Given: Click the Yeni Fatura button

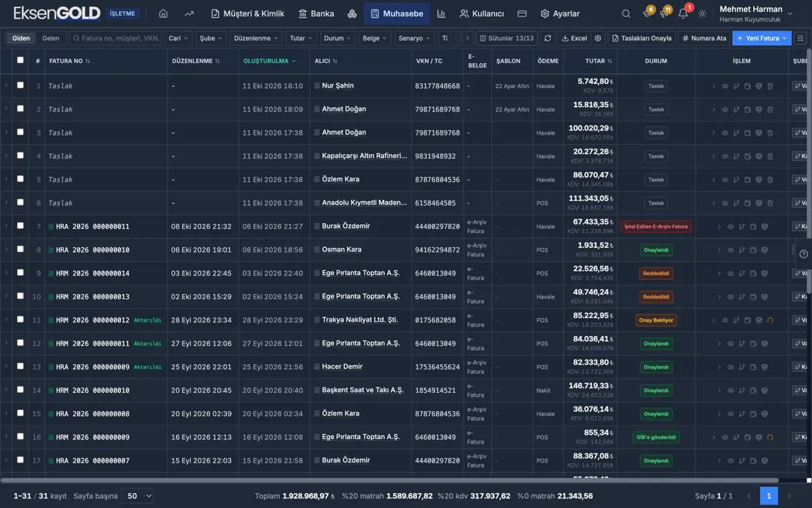Looking at the screenshot, I should [761, 39].
